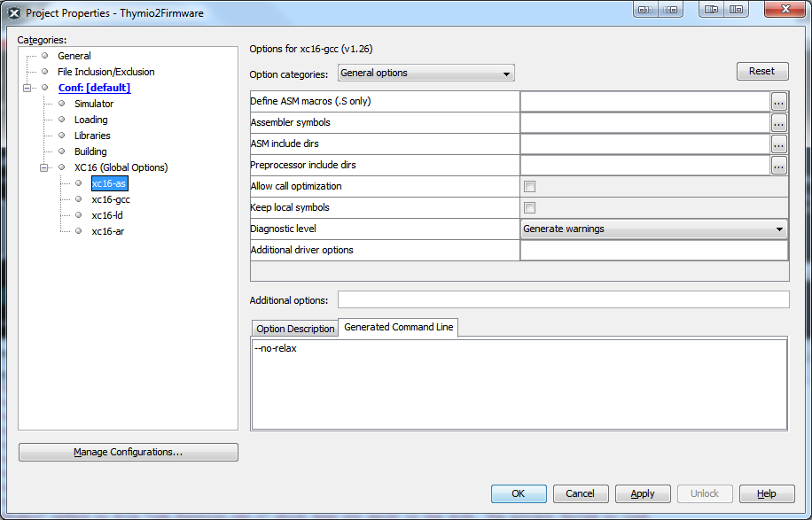This screenshot has height=520, width=812.
Task: Select Building category
Action: click(x=90, y=151)
